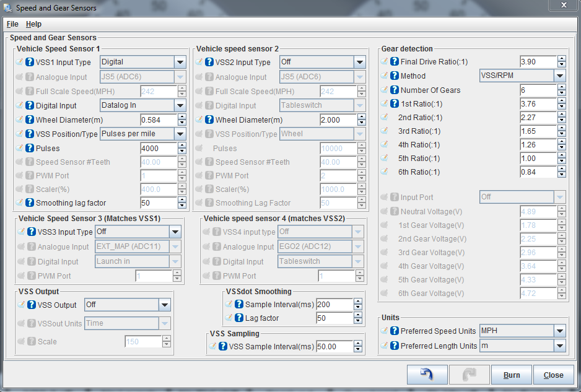Viewport: 581px width, 392px height.
Task: Click the Close button
Action: [x=553, y=375]
